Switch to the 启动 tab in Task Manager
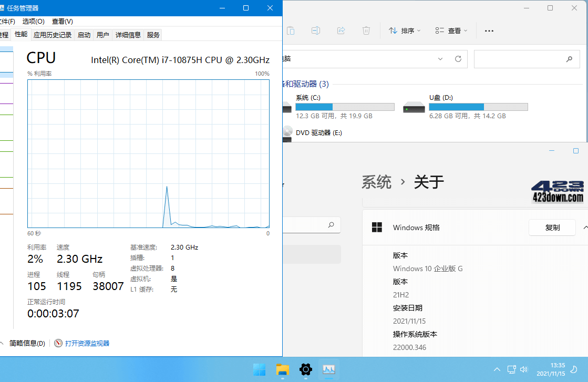588x382 pixels. (x=84, y=34)
